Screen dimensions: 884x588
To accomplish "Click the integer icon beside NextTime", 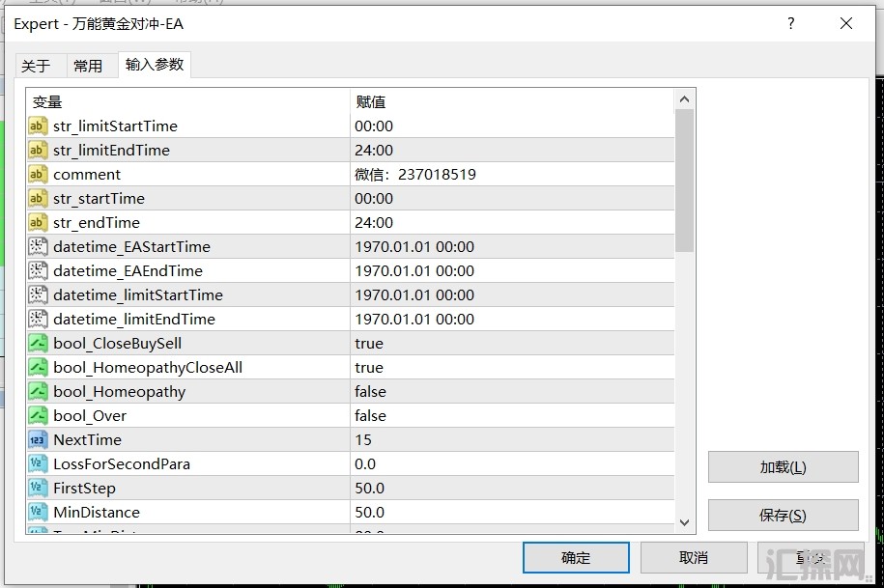I will 38,440.
